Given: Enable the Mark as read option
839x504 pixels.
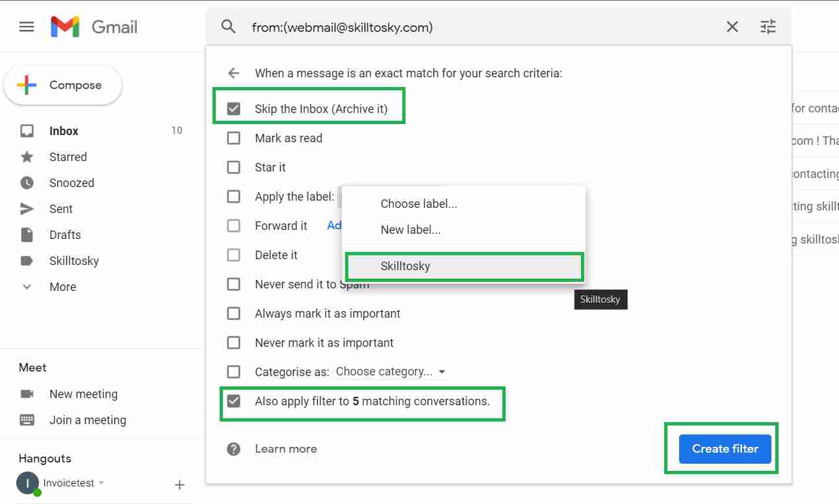Looking at the screenshot, I should click(233, 138).
